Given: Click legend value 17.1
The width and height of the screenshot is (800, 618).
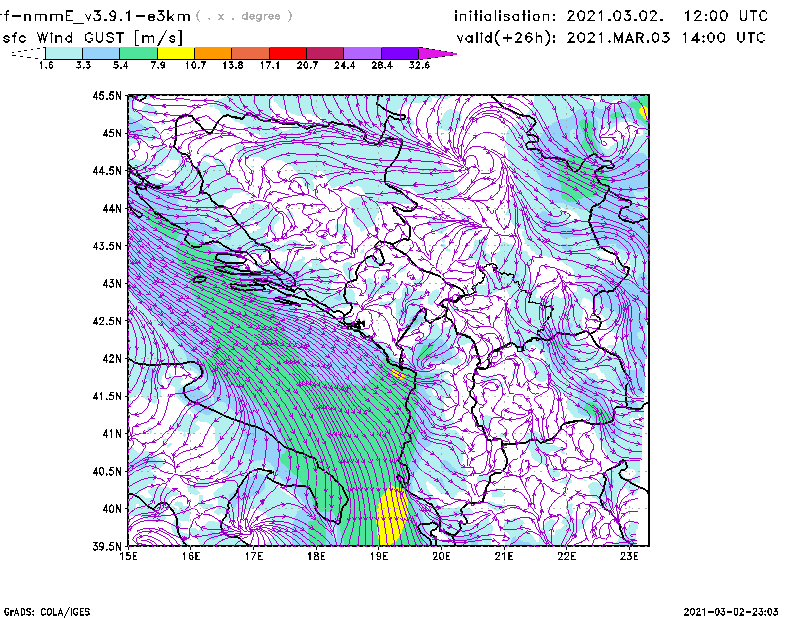Looking at the screenshot, I should click(270, 65).
